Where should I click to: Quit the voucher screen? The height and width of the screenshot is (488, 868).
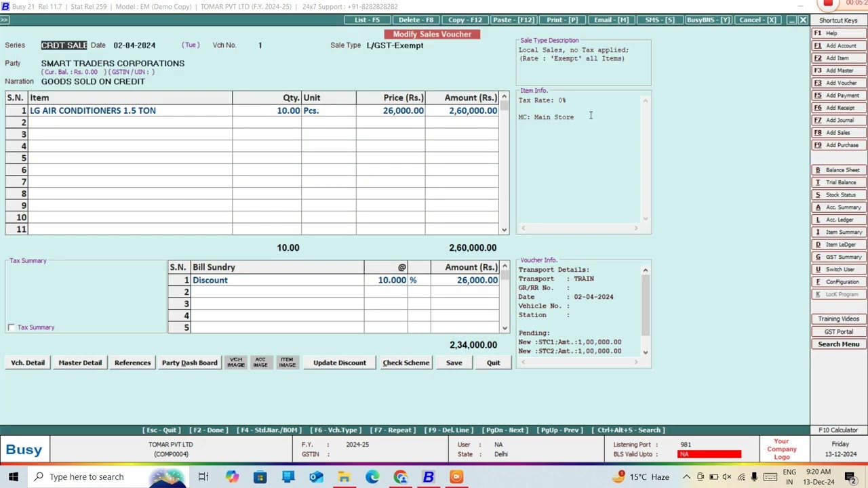click(x=493, y=363)
